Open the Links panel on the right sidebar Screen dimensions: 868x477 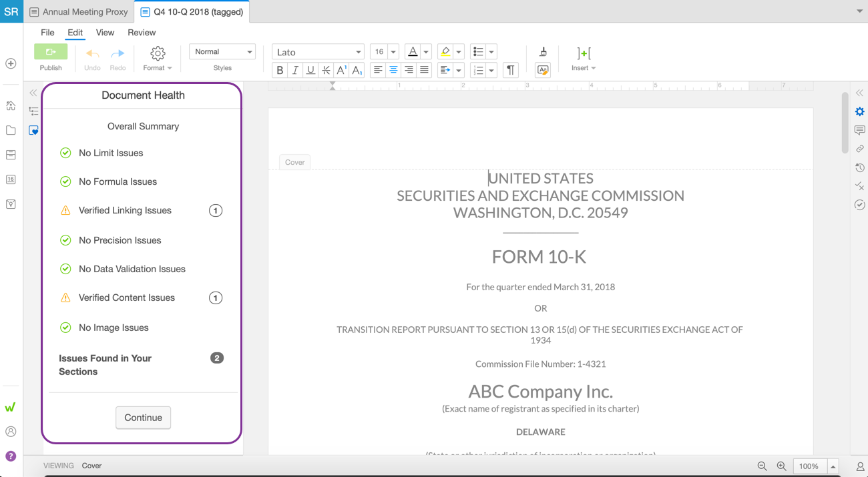tap(860, 149)
